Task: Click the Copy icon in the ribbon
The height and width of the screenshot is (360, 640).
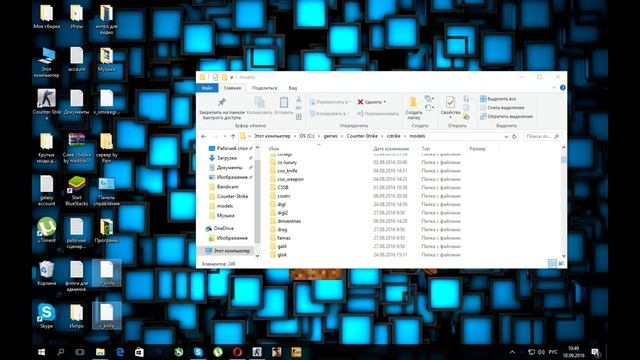Action: 259,102
